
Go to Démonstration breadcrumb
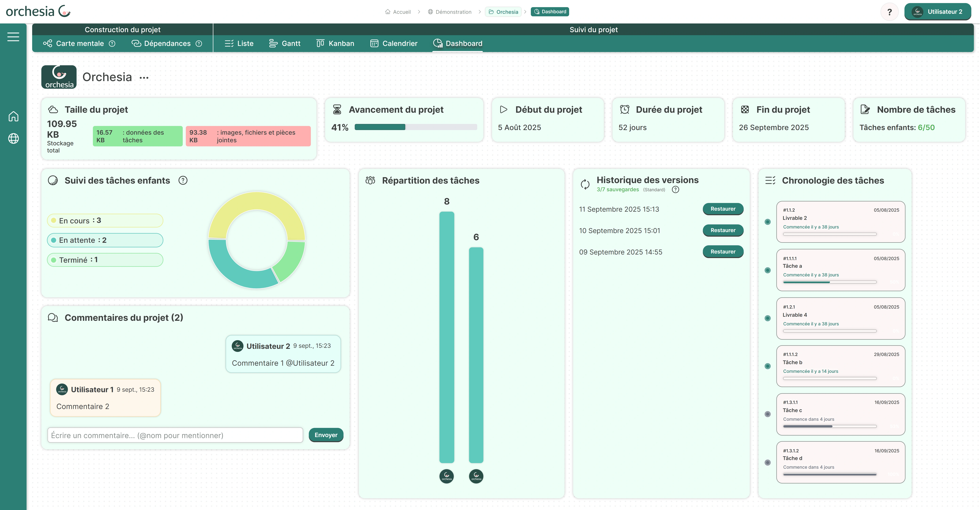449,12
